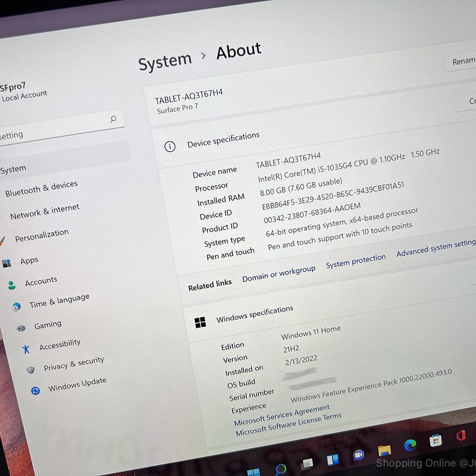
Task: Go to Bluetooth & devices settings
Action: click(41, 189)
